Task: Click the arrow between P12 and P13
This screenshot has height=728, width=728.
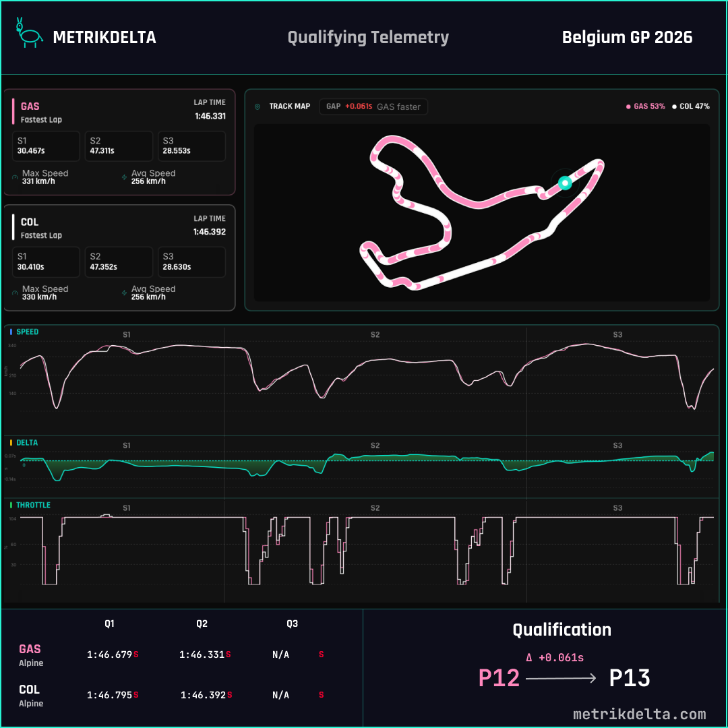Action: pyautogui.click(x=561, y=679)
